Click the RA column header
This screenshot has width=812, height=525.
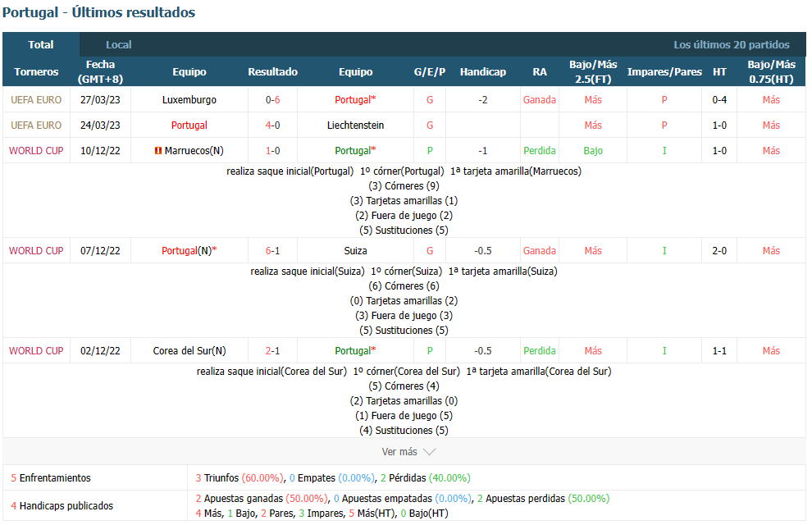click(540, 71)
